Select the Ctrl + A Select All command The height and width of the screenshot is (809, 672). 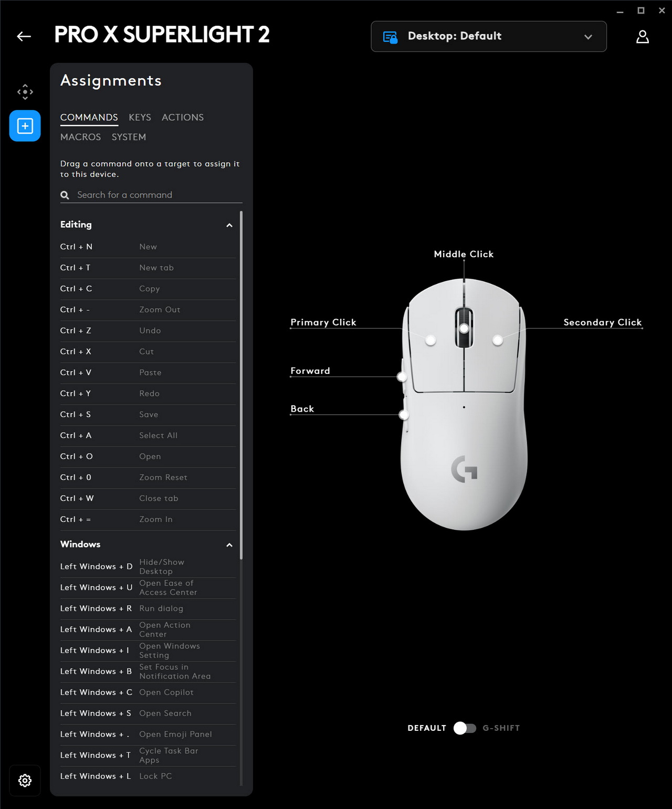pyautogui.click(x=148, y=436)
